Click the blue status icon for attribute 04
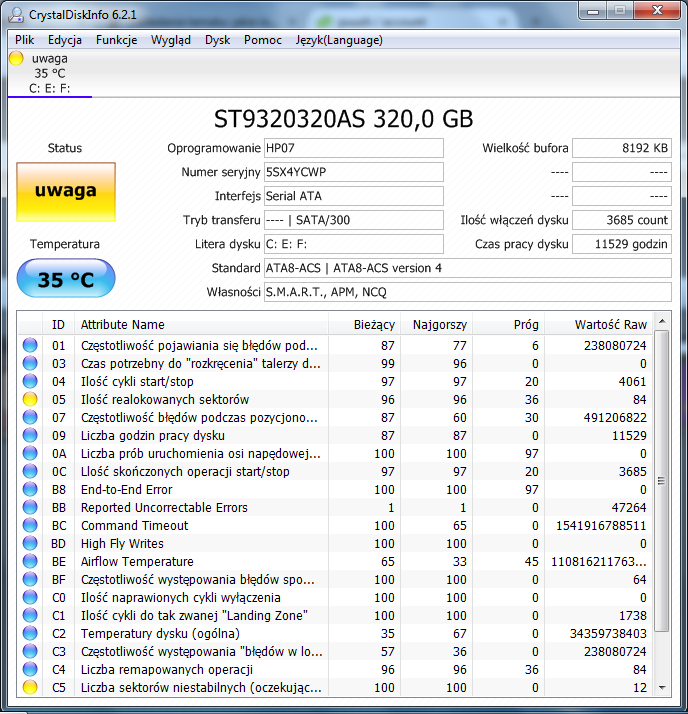This screenshot has height=714, width=688. pos(30,381)
